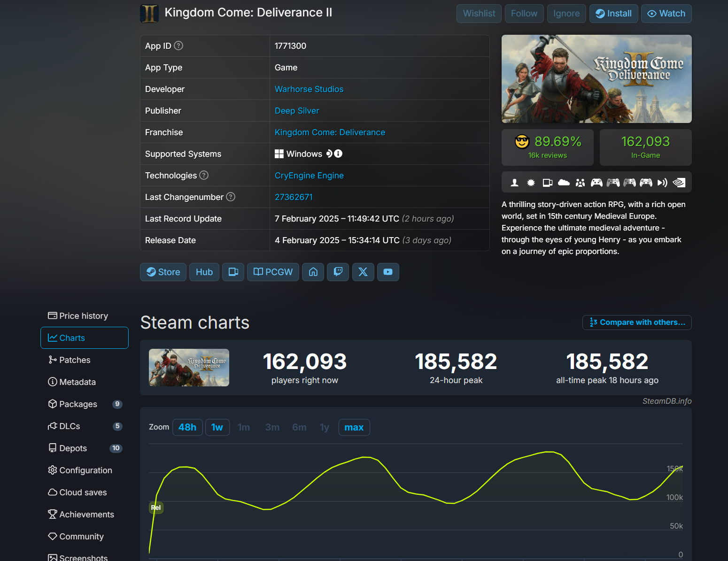Screen dimensions: 728x561
Task: Open Cloud saves in the sidebar
Action: coord(85,492)
